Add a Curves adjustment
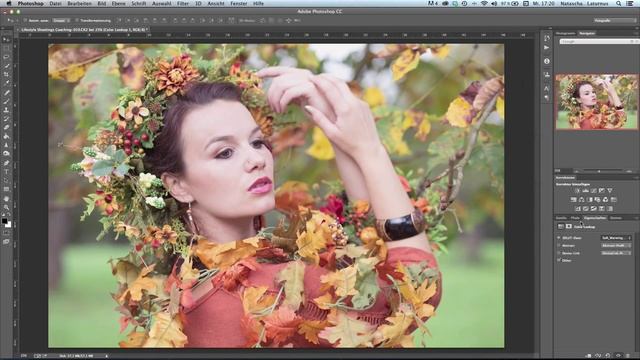The width and height of the screenshot is (640, 360). click(x=593, y=191)
